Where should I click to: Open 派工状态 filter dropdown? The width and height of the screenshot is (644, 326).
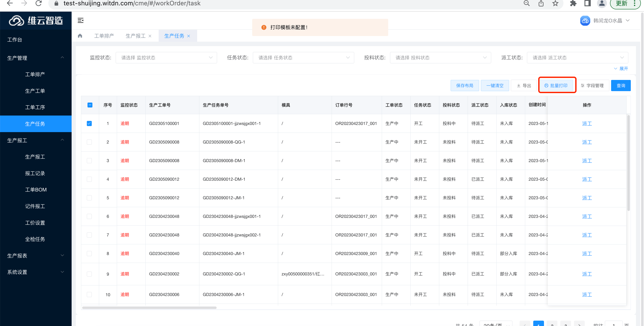[x=578, y=58]
